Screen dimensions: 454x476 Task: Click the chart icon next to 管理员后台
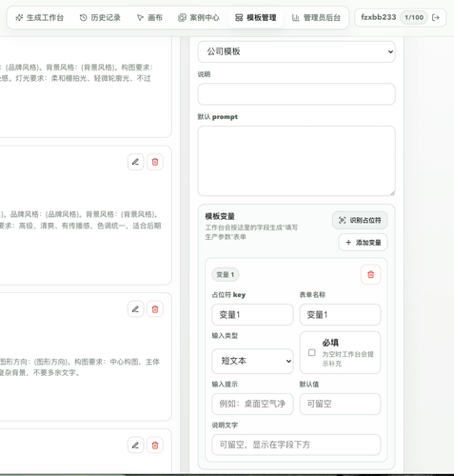tap(295, 18)
